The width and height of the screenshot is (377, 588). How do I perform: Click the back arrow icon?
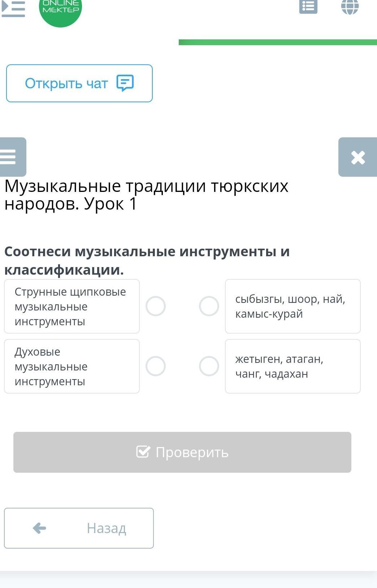coord(39,528)
